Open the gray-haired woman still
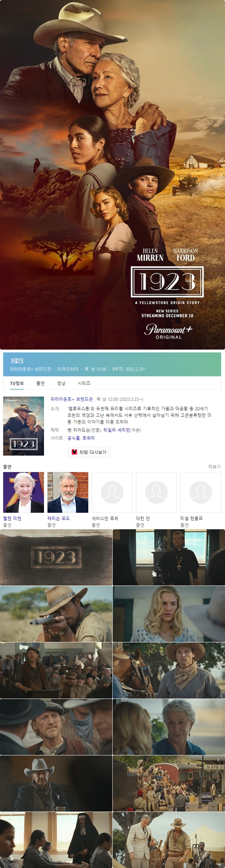Viewport: 225px width, 868px height. [x=169, y=727]
